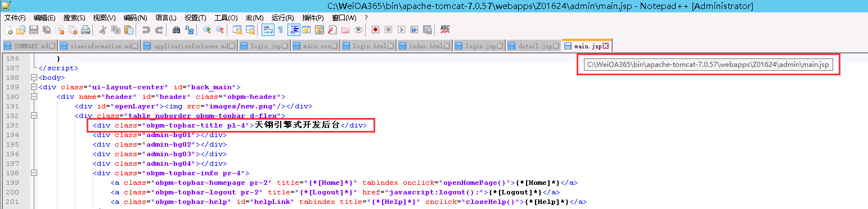
Task: Open the 设置(T) menu
Action: pyautogui.click(x=195, y=18)
